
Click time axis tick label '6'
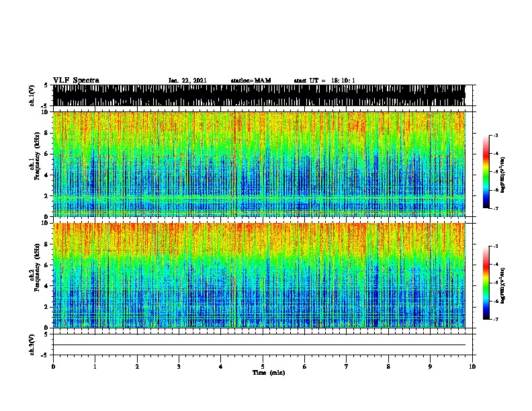click(305, 367)
